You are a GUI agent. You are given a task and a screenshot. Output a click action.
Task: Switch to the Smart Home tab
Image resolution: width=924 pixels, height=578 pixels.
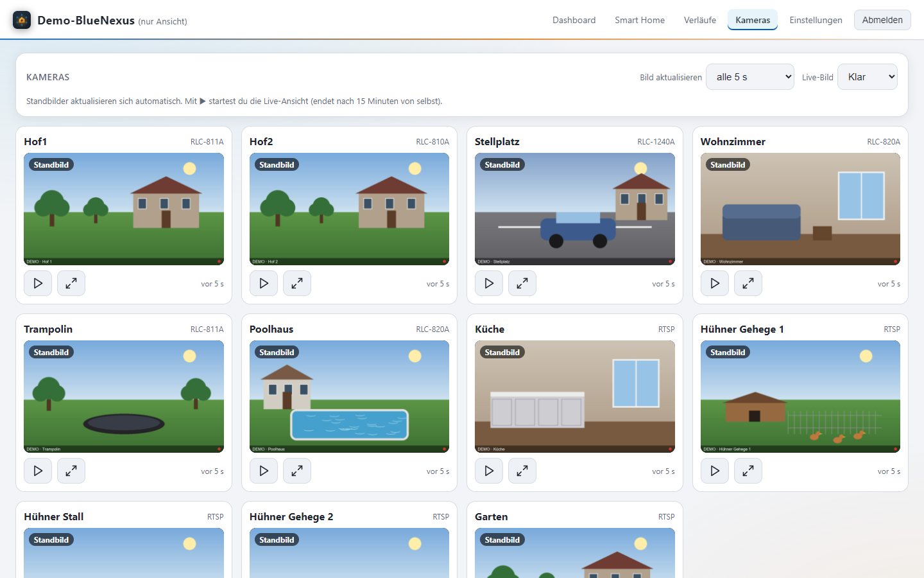click(640, 20)
